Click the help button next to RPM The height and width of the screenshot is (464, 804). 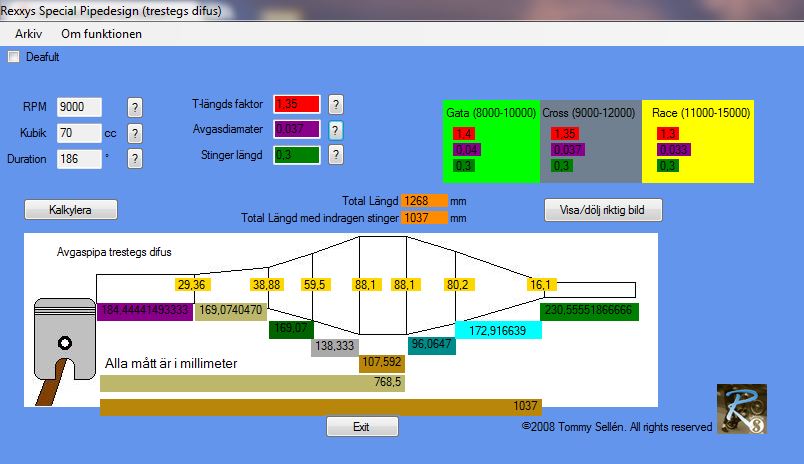(x=134, y=108)
